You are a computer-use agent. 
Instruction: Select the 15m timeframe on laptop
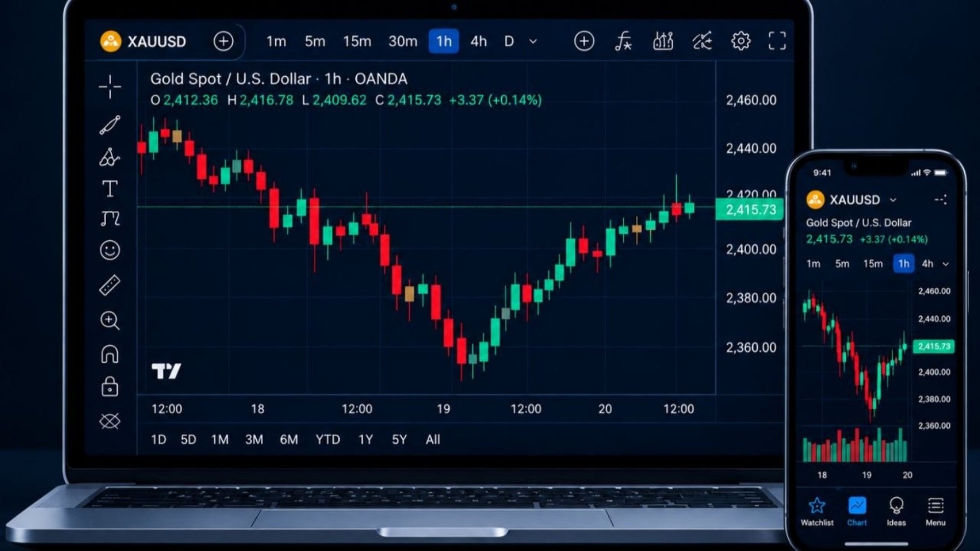point(357,41)
